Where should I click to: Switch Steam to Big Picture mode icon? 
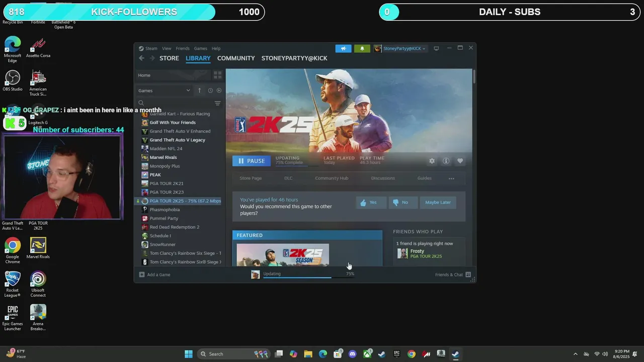(436, 48)
